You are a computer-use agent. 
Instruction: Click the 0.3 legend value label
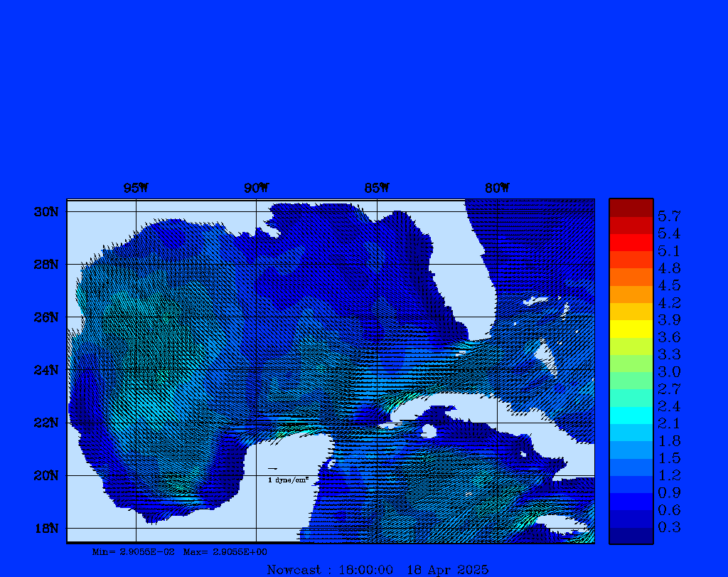[669, 527]
